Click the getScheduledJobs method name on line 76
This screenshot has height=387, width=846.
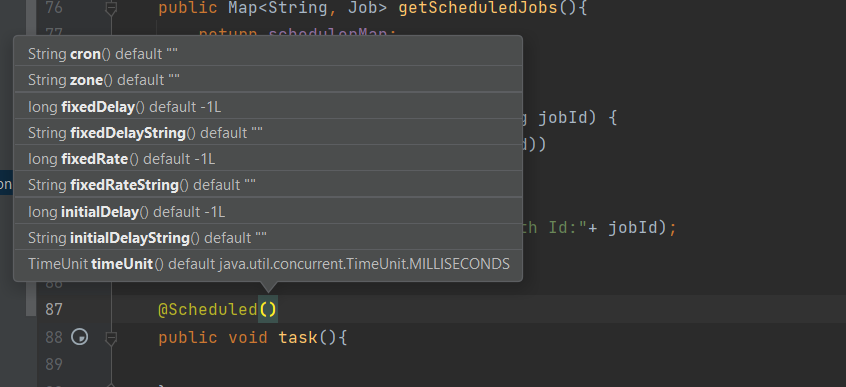point(477,8)
